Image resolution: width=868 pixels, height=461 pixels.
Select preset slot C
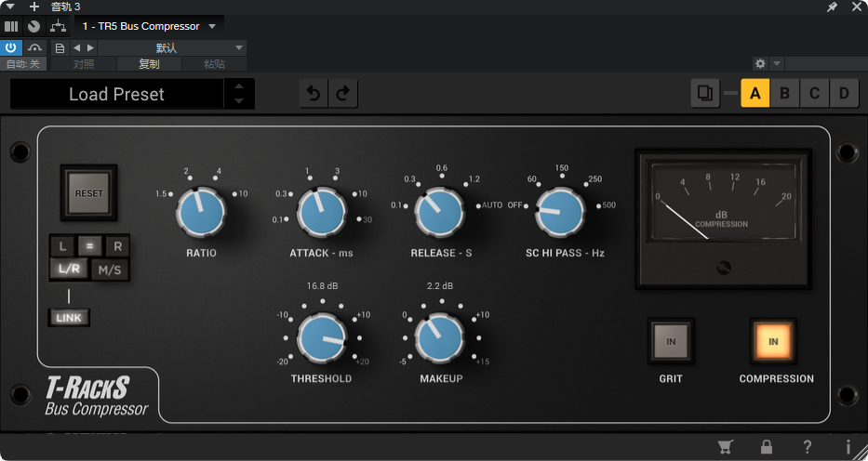pos(814,93)
